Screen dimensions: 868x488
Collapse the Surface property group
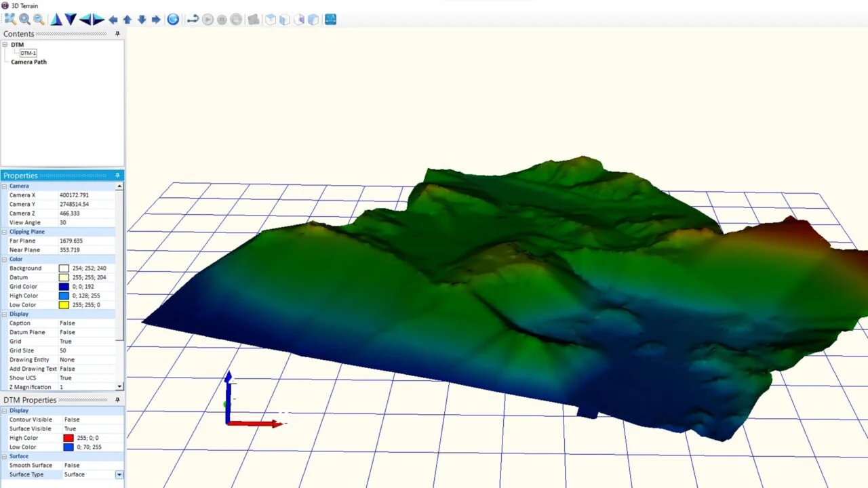click(x=4, y=456)
